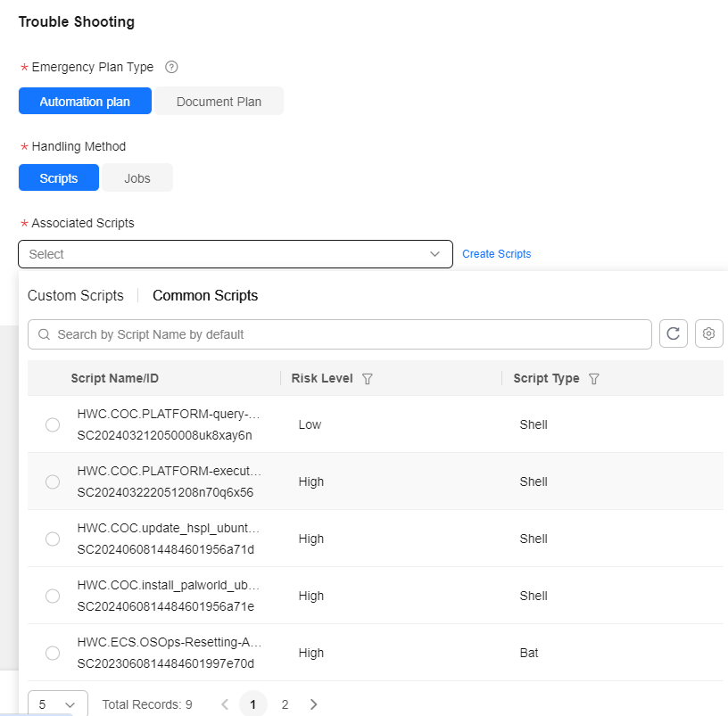Filter by Script Type funnel icon
This screenshot has height=716, width=728.
(x=594, y=379)
